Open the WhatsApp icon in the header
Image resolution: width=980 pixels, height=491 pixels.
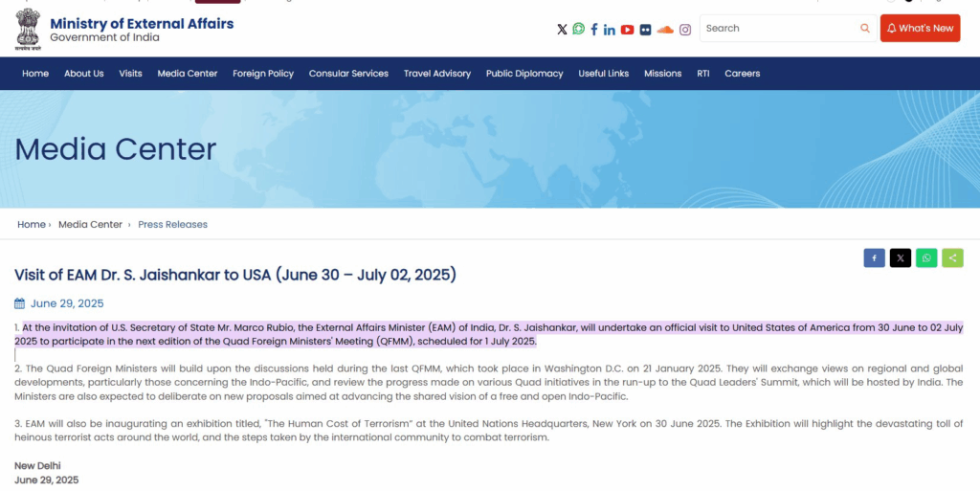[578, 29]
